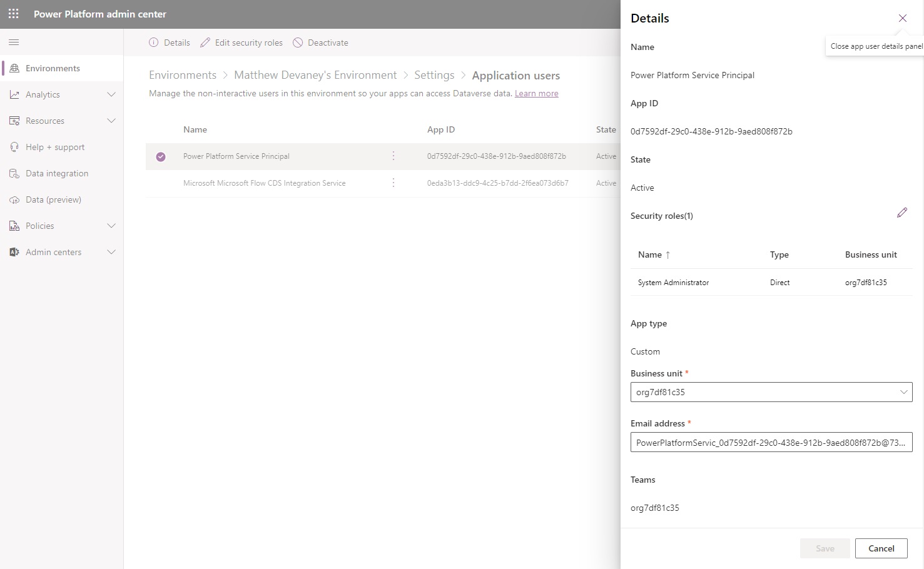Open Help + support from sidebar
The image size is (924, 569).
click(x=54, y=147)
